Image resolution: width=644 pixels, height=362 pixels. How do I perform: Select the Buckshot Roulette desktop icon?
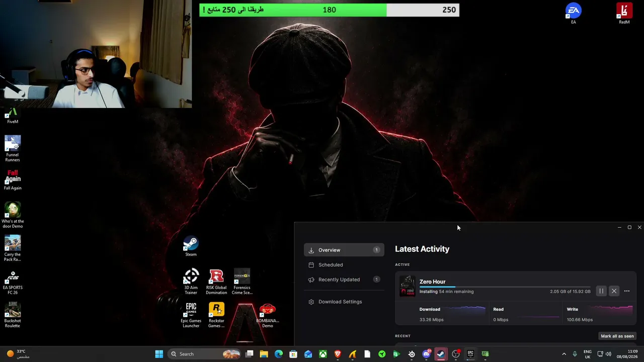[13, 315]
